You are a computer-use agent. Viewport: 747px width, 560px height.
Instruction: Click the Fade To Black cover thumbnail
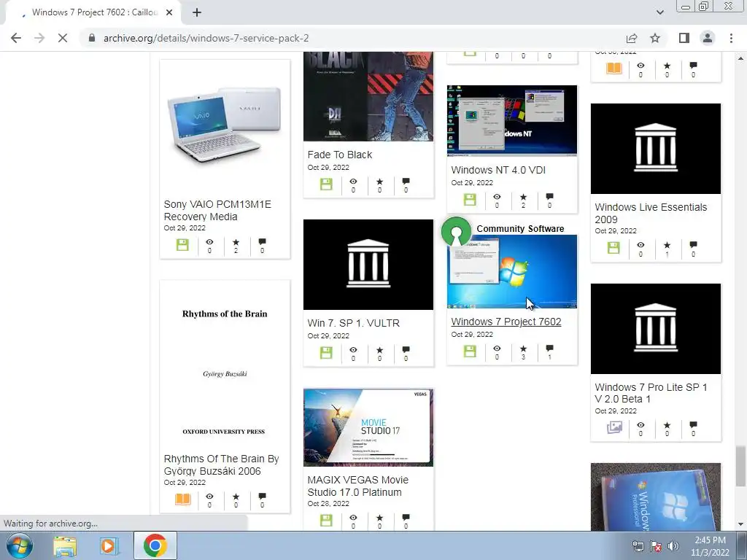click(x=368, y=97)
